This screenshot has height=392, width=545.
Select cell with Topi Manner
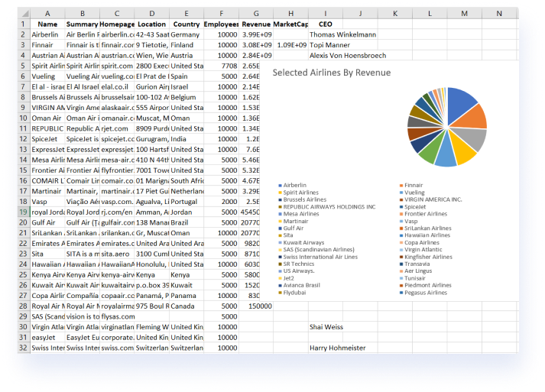(330, 45)
